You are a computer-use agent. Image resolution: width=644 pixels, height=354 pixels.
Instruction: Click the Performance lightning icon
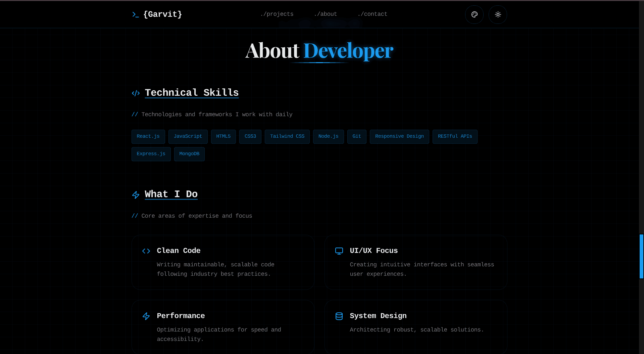click(x=146, y=316)
